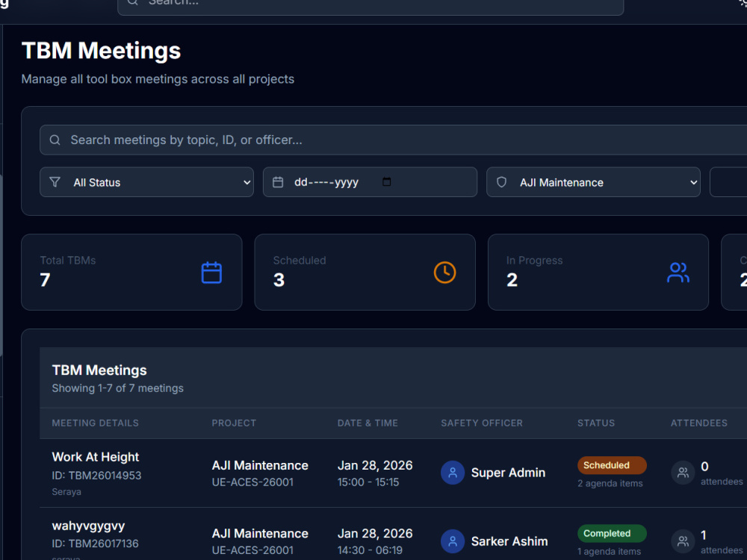Click Super Admin's avatar icon

(453, 473)
